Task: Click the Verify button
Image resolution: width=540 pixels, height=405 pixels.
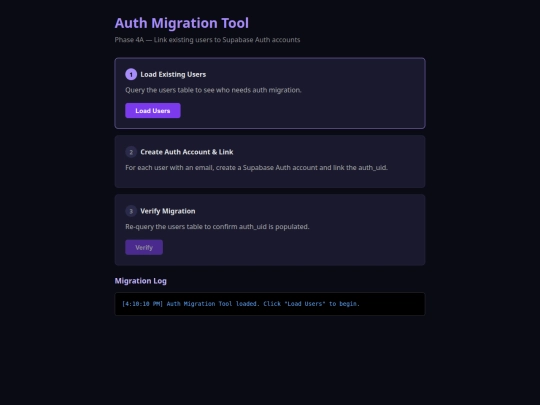Action: (144, 247)
